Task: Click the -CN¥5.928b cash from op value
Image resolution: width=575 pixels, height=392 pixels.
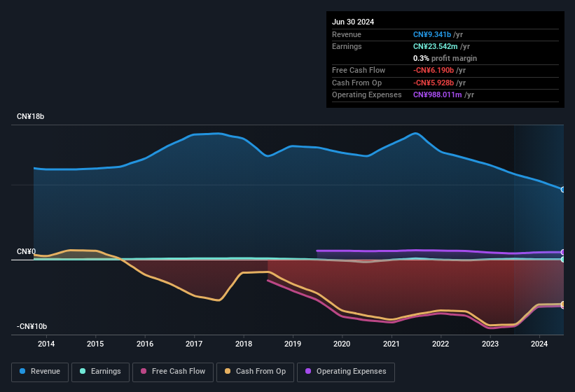Action: [434, 83]
